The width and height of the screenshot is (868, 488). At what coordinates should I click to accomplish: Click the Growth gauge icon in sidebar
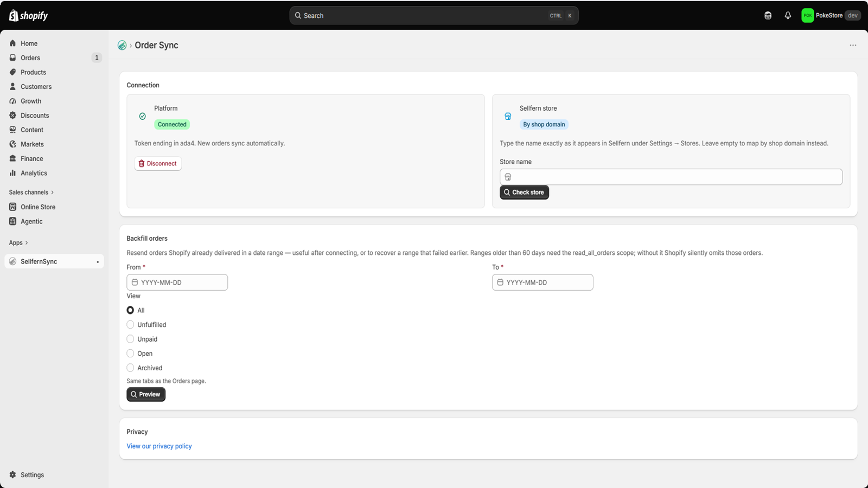(13, 101)
